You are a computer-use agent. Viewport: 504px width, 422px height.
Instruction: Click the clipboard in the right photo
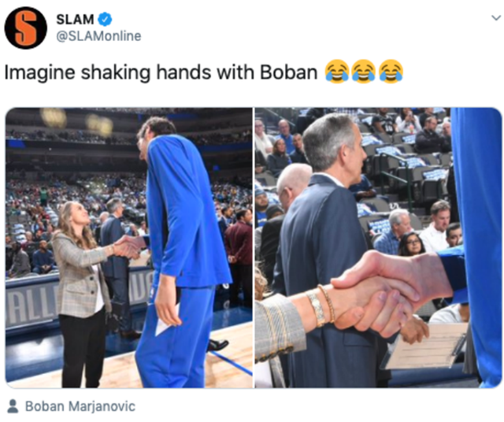click(x=426, y=347)
